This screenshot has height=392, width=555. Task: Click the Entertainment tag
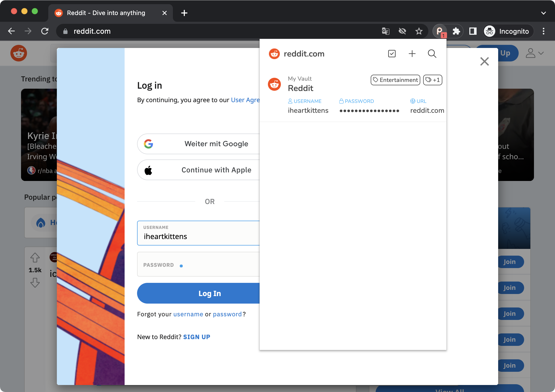pyautogui.click(x=395, y=80)
